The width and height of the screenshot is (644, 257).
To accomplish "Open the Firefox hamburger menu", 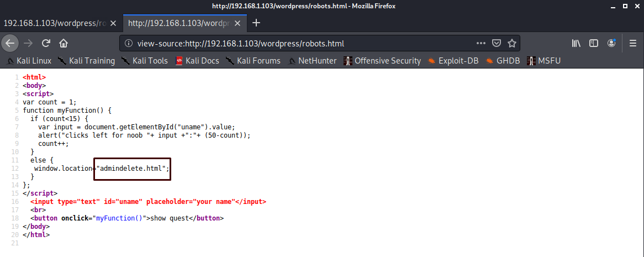I will (x=633, y=43).
